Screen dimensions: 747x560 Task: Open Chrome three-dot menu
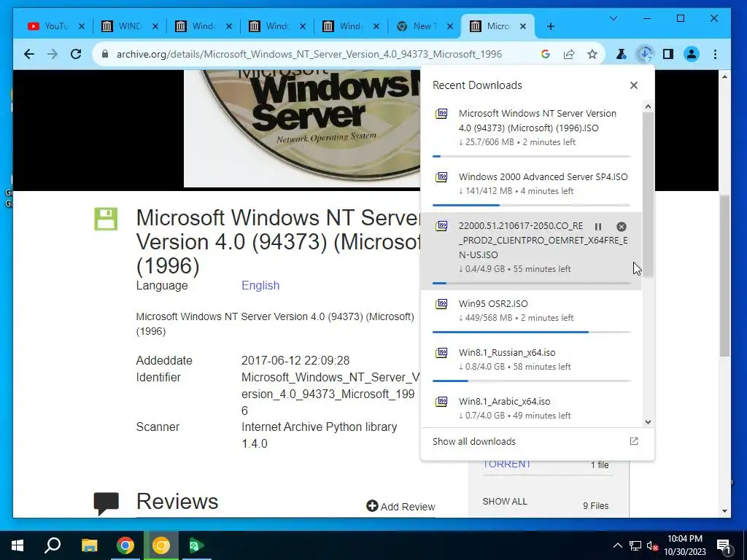point(715,54)
